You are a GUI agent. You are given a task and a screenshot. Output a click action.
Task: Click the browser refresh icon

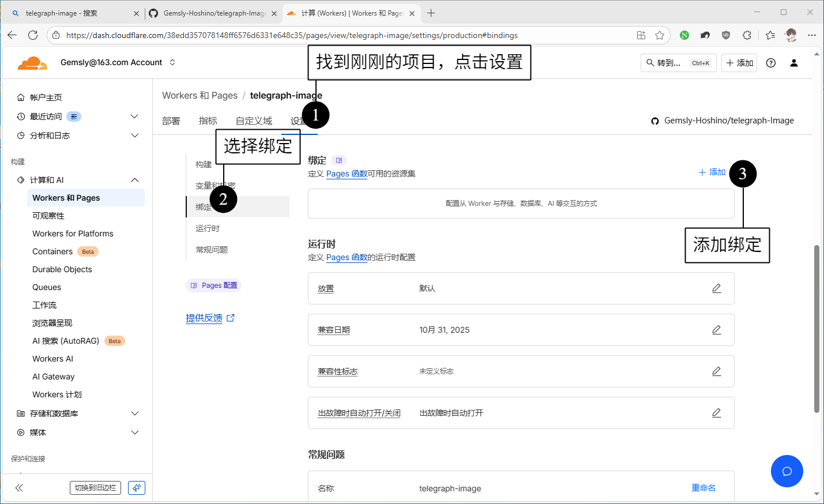click(x=33, y=35)
